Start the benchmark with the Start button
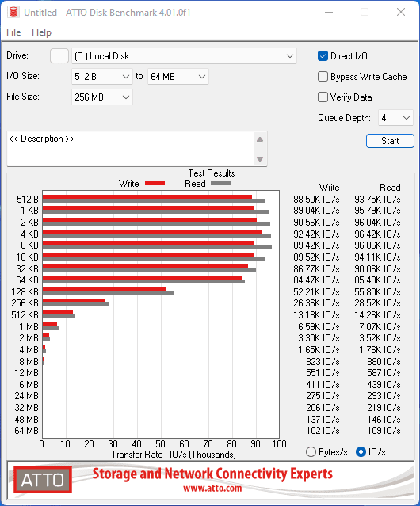This screenshot has width=420, height=506. click(x=390, y=141)
